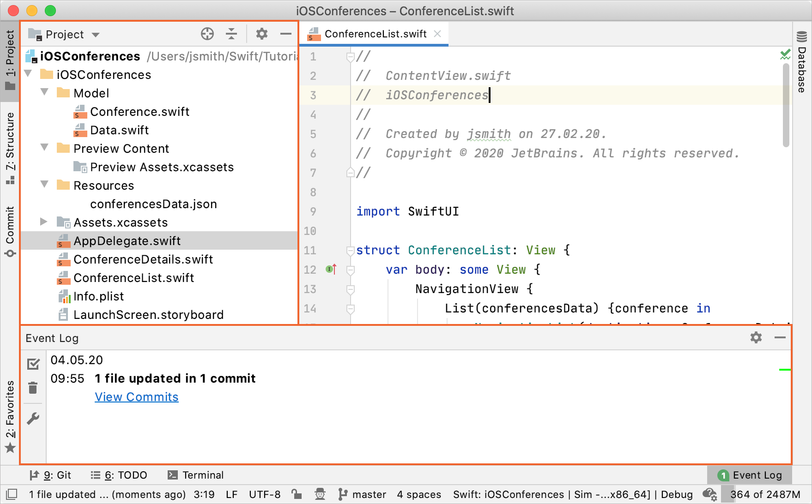
Task: Mark all notifications as read
Action: click(x=33, y=364)
